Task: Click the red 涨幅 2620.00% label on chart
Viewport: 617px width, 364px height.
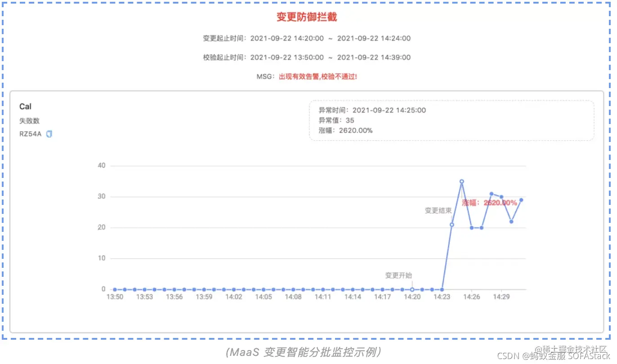Action: click(489, 203)
